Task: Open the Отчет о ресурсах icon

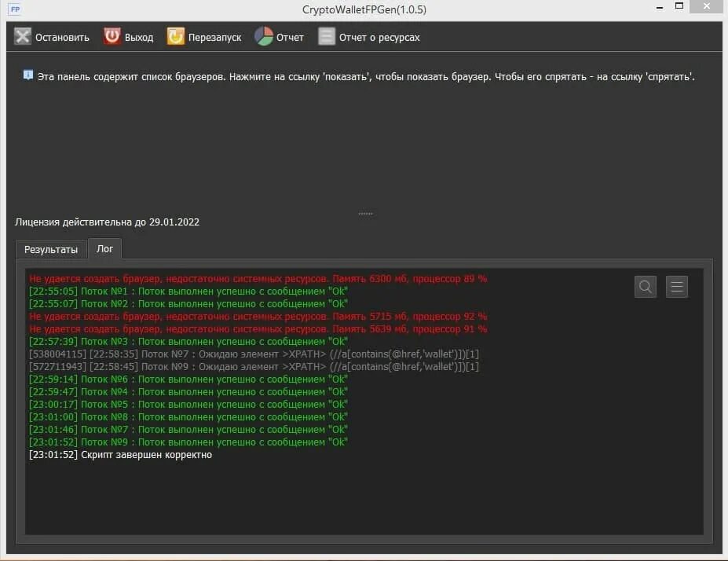Action: tap(327, 37)
